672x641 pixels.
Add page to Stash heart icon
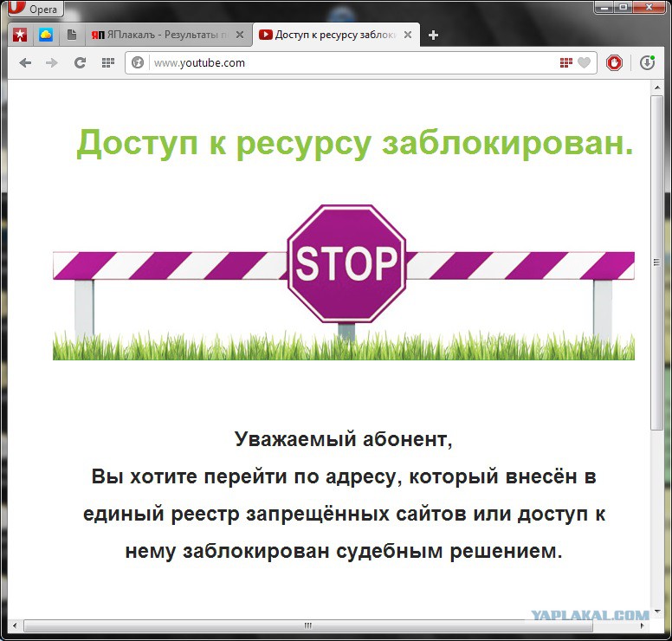[585, 63]
